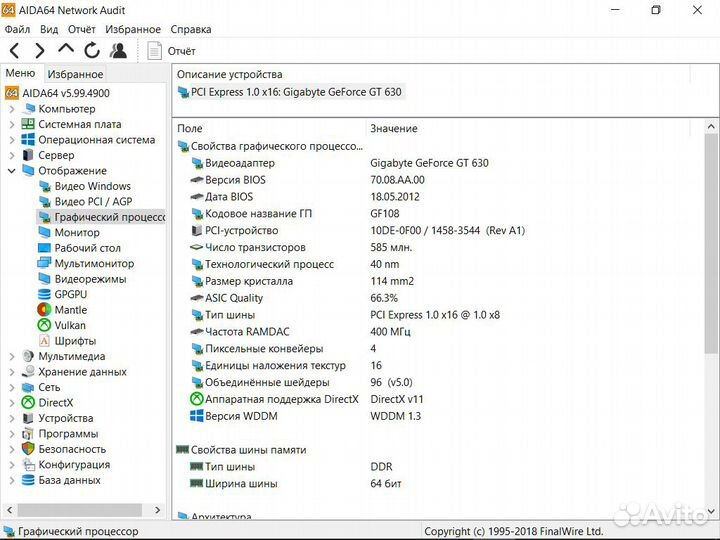Collapse the Отображение node
Image resolution: width=720 pixels, height=540 pixels.
click(x=12, y=171)
